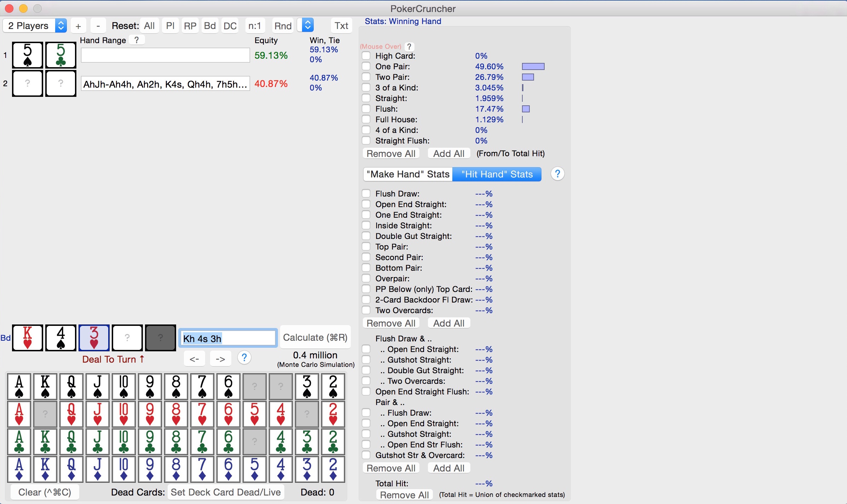Screen dimensions: 847x504
Task: Step board forward with right arrow button
Action: (x=220, y=359)
